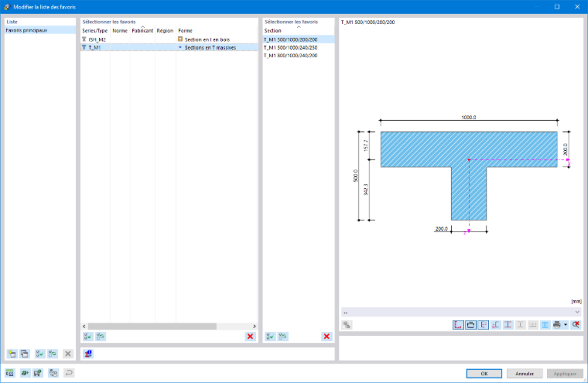Click the greyed icon at preview bottom left
The image size is (588, 383).
[x=347, y=325]
